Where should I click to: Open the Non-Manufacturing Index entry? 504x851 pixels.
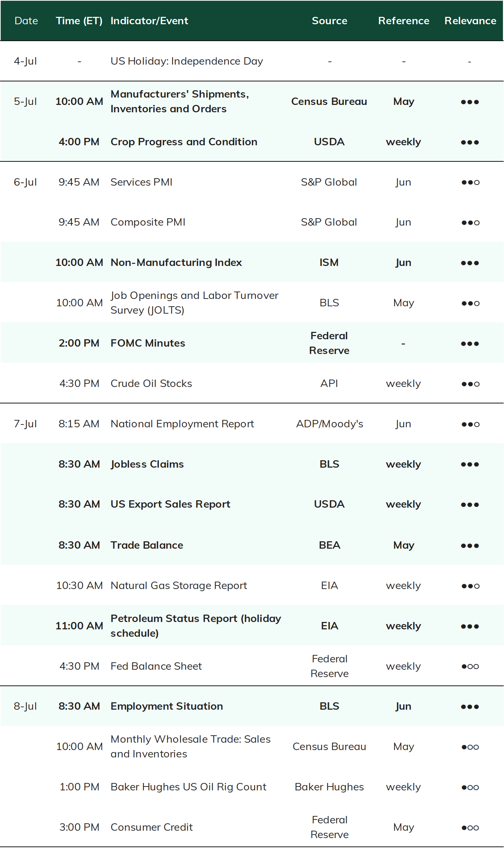(176, 262)
